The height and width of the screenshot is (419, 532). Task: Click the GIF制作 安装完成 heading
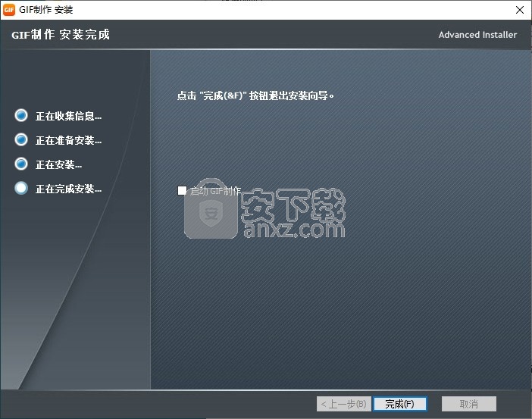point(61,34)
